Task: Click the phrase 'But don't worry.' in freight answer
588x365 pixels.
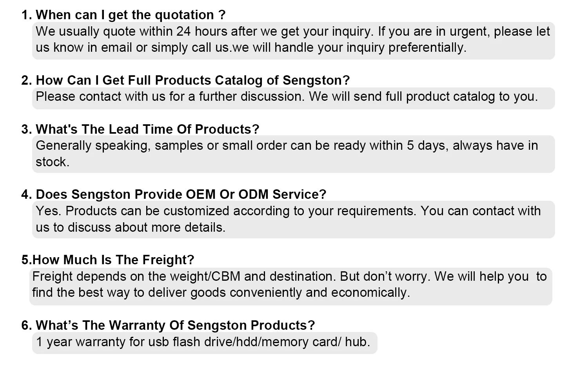Action: pyautogui.click(x=385, y=276)
